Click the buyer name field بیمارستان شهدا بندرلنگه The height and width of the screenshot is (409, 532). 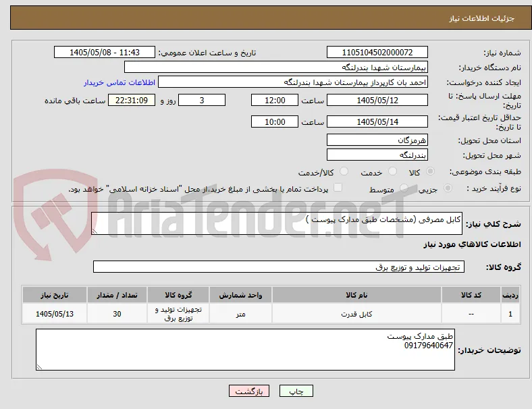(276, 67)
